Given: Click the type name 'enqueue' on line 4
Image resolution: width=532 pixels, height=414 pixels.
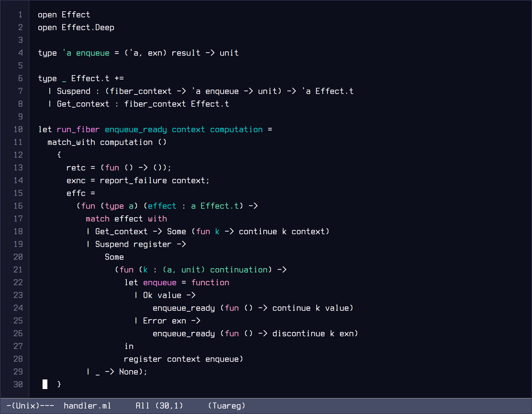Looking at the screenshot, I should 93,53.
